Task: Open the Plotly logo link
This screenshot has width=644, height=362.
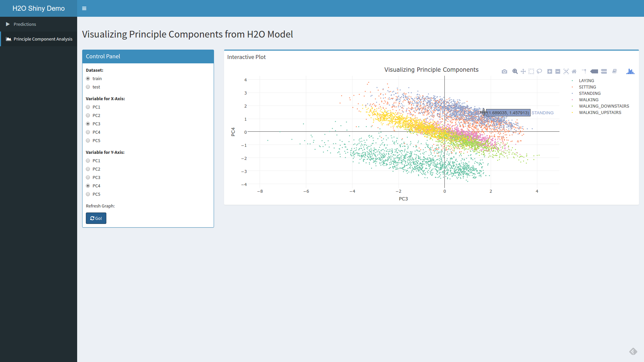Action: coord(630,71)
